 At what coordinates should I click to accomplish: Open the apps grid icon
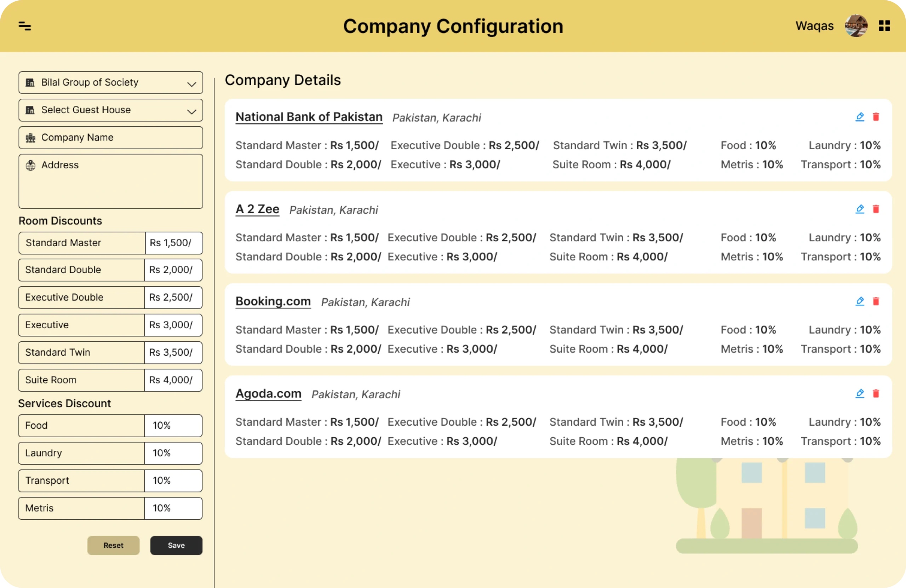(884, 26)
